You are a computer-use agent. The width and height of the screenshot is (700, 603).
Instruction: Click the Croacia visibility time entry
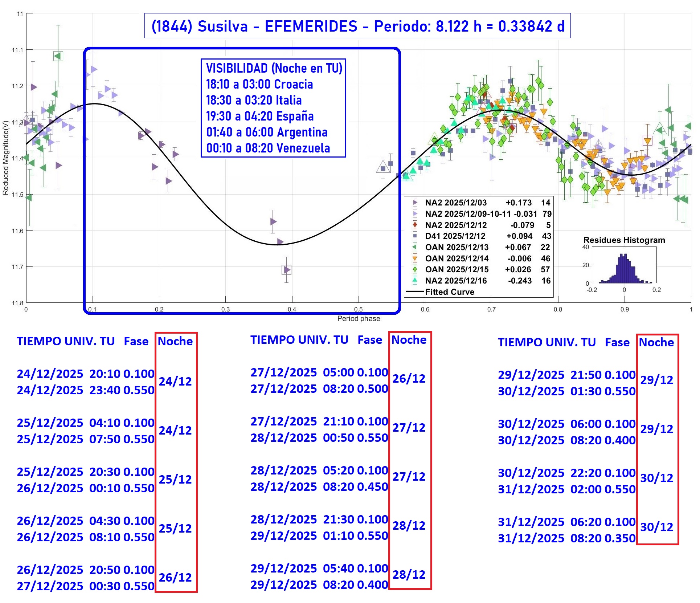[x=259, y=84]
